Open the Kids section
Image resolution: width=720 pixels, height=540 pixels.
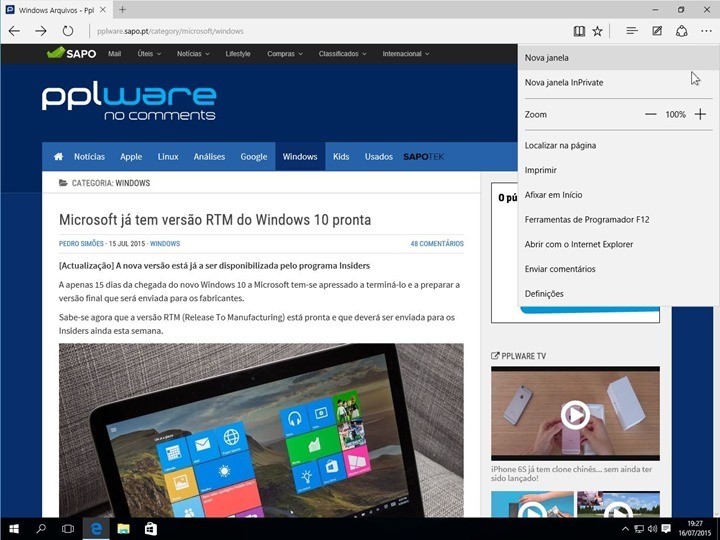point(341,157)
